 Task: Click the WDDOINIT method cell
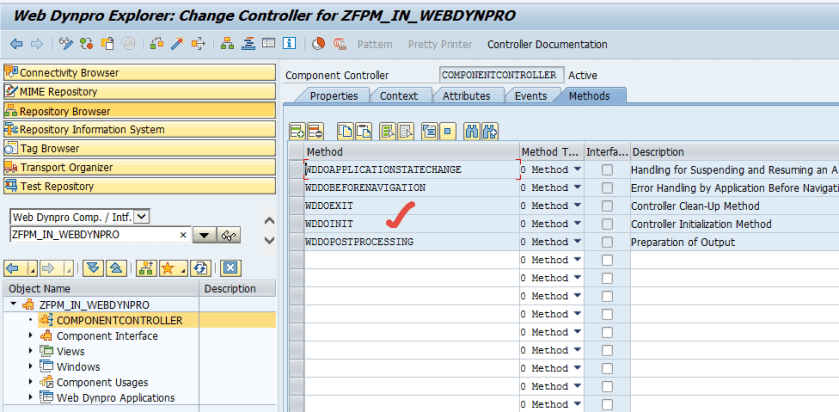(411, 224)
